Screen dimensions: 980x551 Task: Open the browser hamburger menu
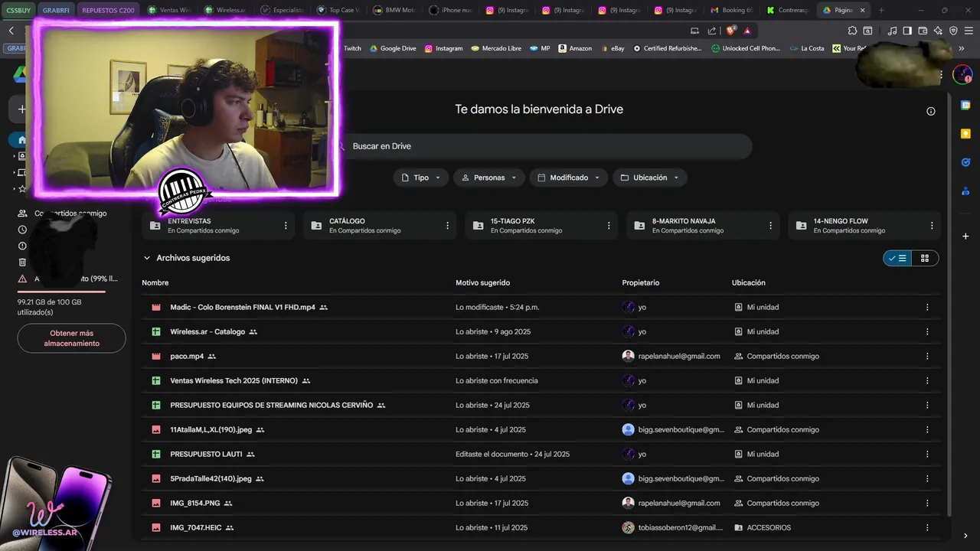tap(969, 31)
